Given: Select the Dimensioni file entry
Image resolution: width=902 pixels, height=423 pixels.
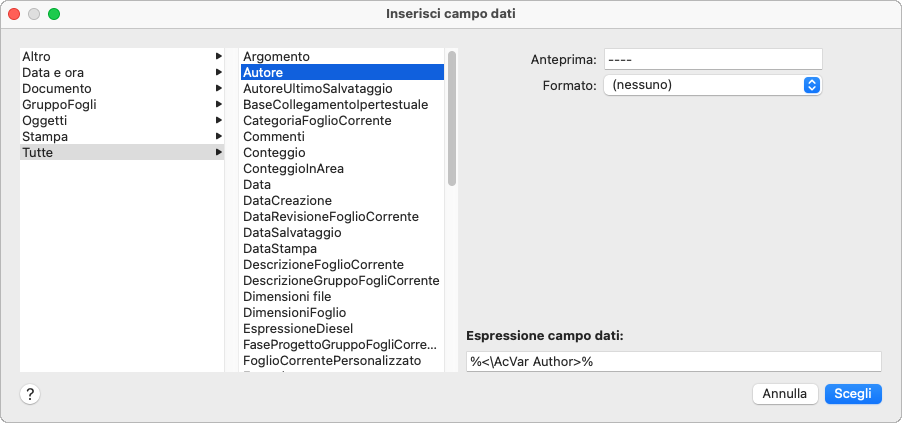Looking at the screenshot, I should (287, 296).
